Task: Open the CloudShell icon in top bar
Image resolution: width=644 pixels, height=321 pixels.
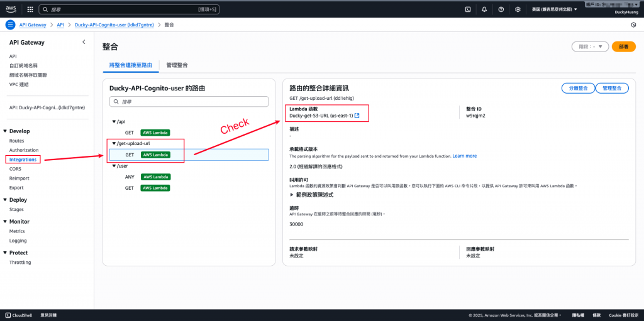Action: click(x=467, y=9)
